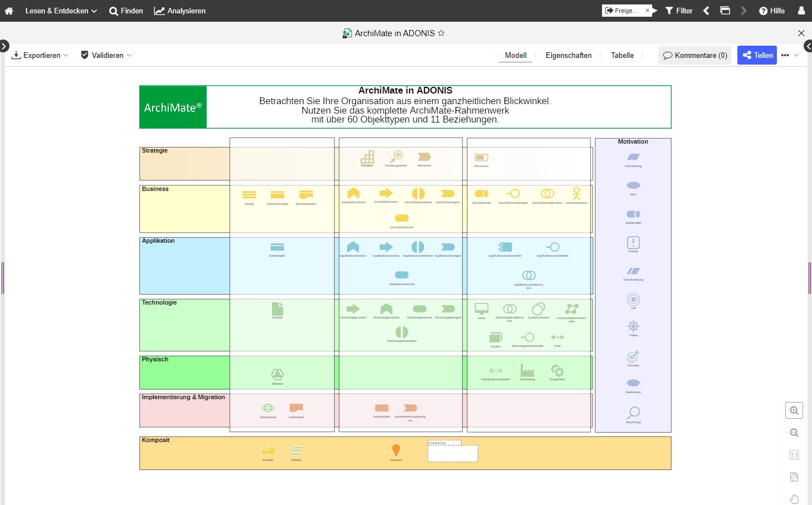Remove the Freige… filter tag
Viewport: 812px width, 505px height.
click(x=647, y=11)
